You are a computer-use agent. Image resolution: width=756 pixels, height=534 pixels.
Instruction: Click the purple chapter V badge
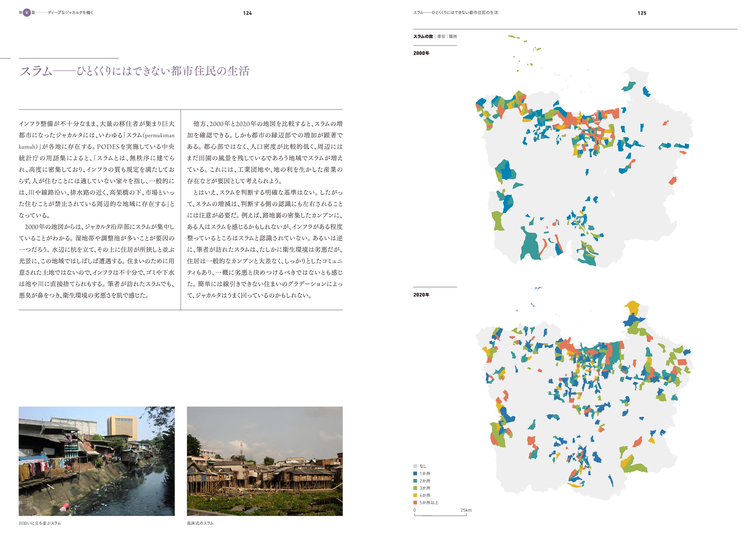pos(27,12)
